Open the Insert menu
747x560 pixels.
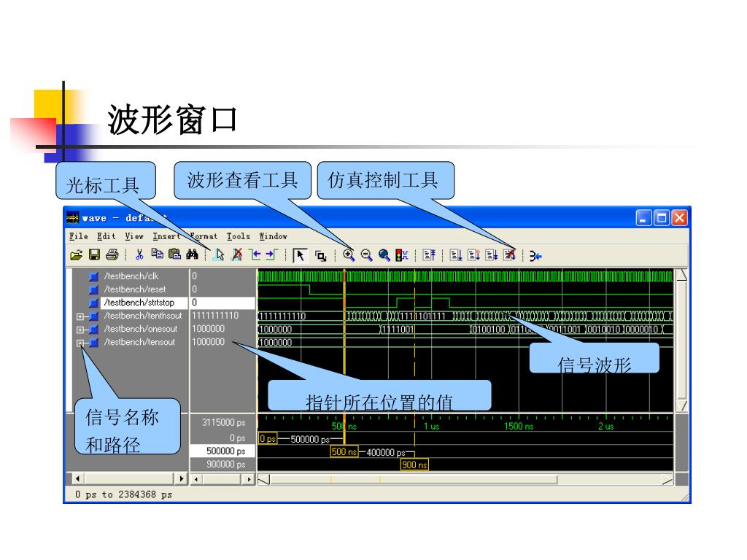(x=166, y=236)
